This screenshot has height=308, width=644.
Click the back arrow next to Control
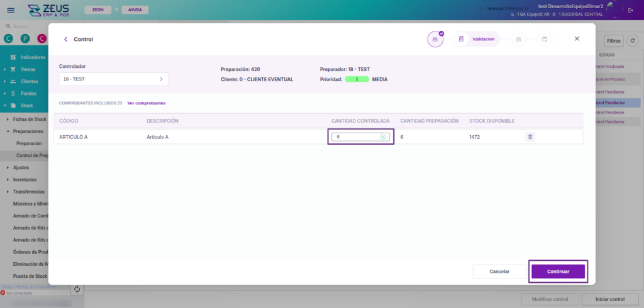[65, 39]
